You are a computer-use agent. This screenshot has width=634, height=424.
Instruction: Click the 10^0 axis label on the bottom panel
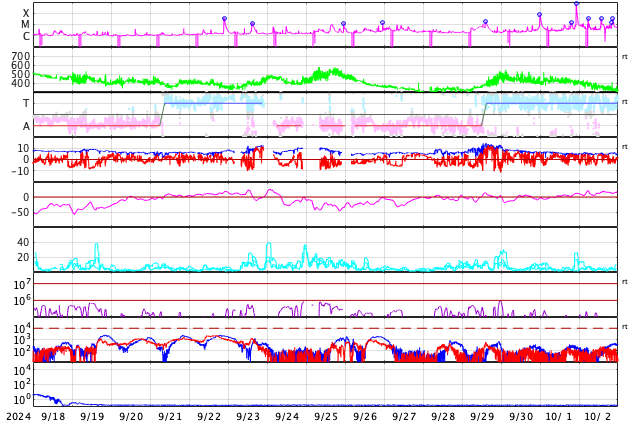[22, 400]
